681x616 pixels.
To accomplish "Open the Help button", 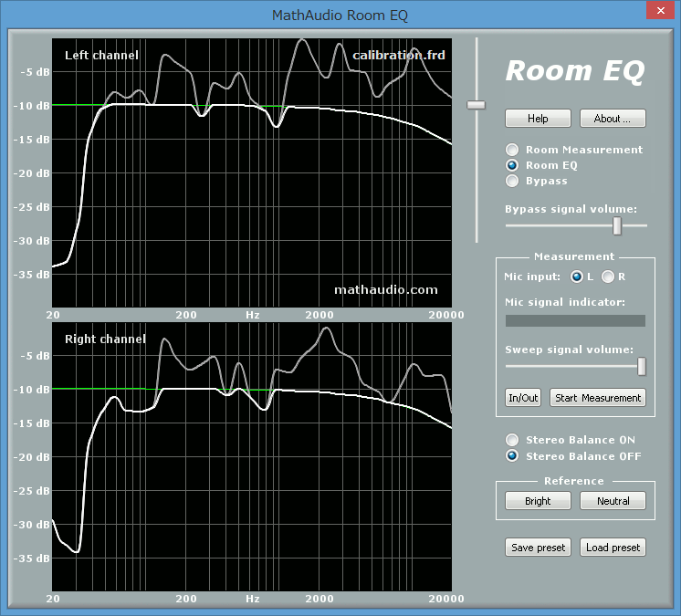I will (538, 119).
